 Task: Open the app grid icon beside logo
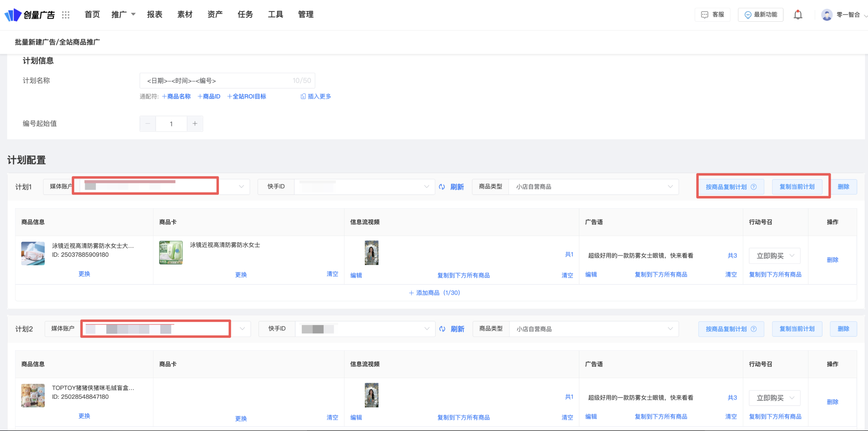(66, 15)
